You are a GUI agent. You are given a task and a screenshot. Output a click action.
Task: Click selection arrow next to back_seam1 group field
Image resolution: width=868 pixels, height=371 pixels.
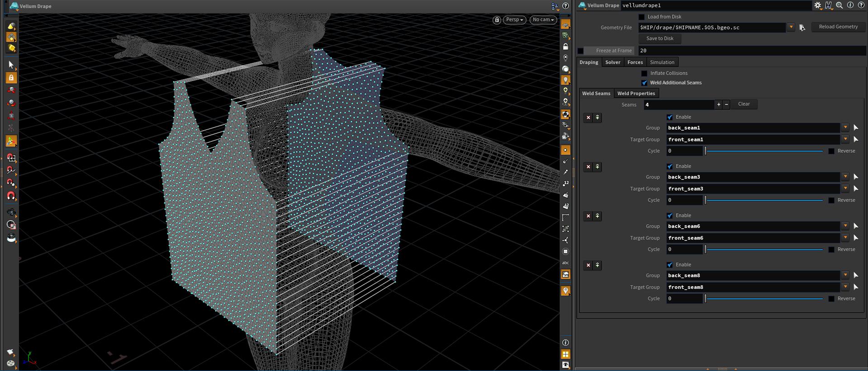856,128
